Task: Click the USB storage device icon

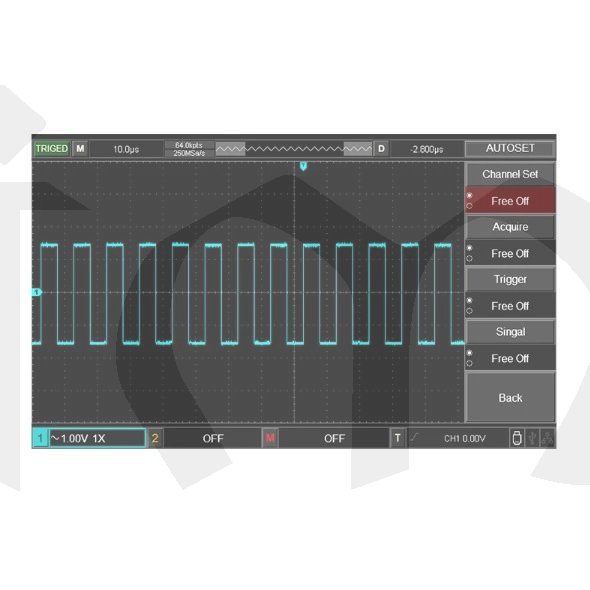Action: point(517,438)
